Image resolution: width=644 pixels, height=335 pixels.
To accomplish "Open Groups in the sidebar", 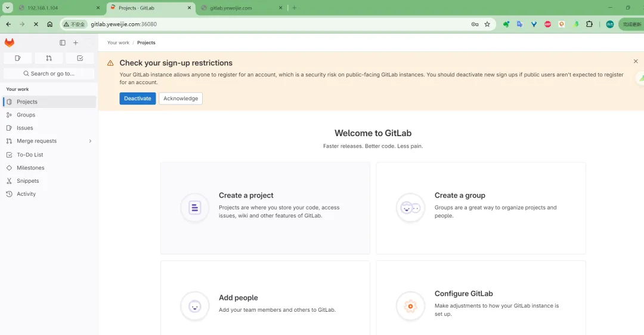I will [x=26, y=115].
